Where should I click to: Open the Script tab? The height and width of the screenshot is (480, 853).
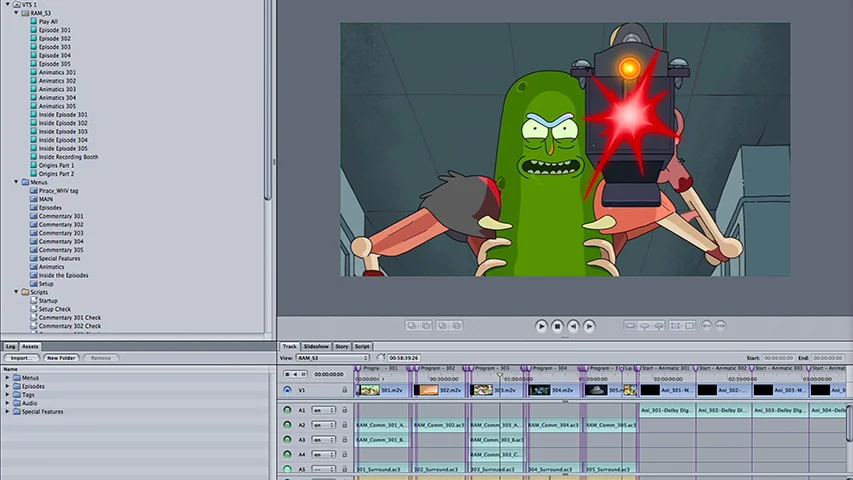(x=362, y=346)
